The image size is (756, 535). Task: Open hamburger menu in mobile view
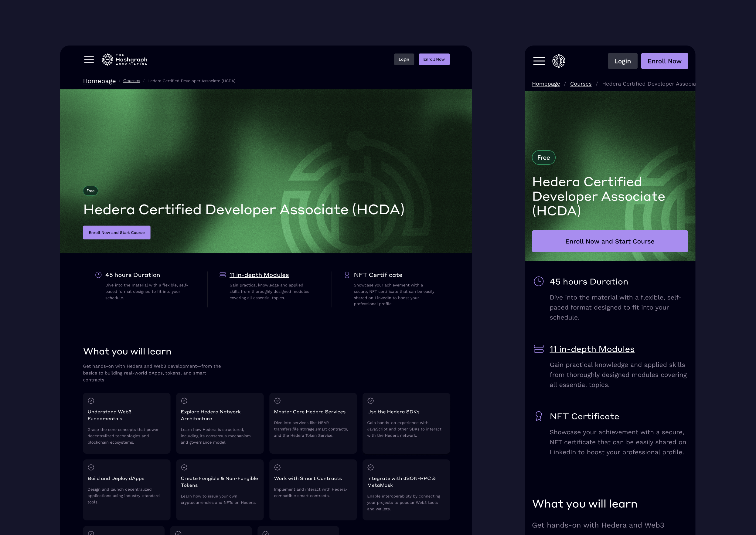(539, 61)
